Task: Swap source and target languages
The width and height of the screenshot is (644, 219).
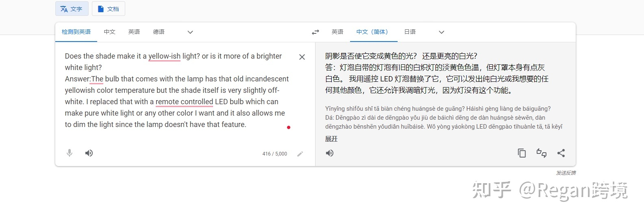Action: click(315, 32)
